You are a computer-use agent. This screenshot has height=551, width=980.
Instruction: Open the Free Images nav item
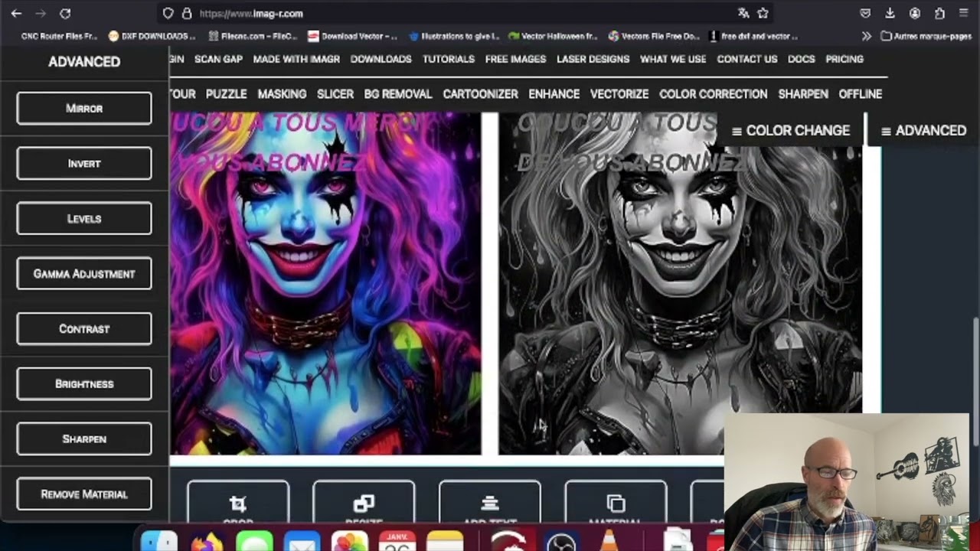click(515, 59)
